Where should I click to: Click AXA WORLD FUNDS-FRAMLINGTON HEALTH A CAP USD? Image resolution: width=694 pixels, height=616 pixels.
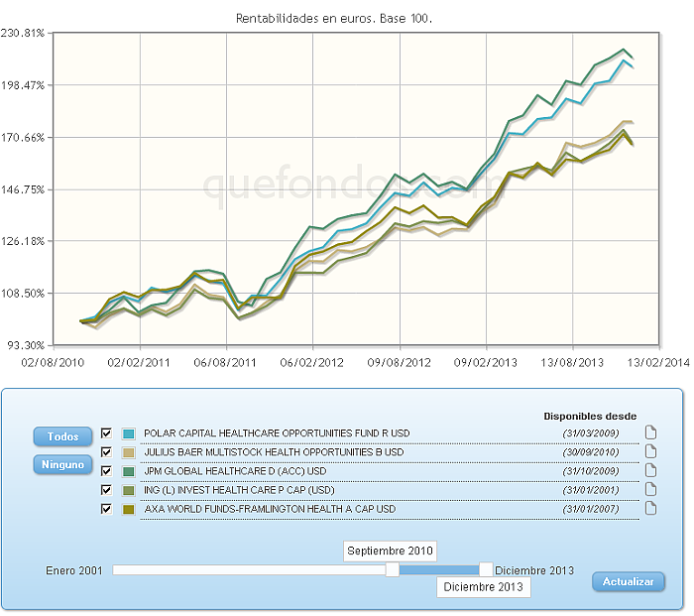(x=270, y=509)
